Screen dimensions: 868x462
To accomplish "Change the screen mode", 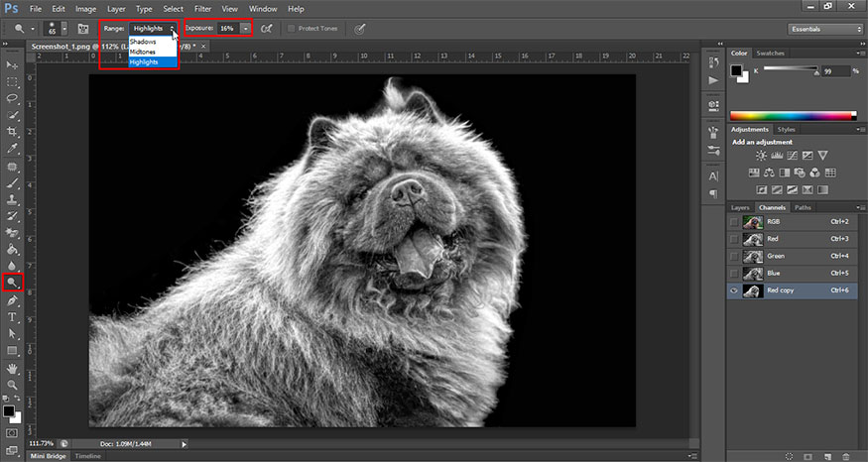I will [12, 450].
